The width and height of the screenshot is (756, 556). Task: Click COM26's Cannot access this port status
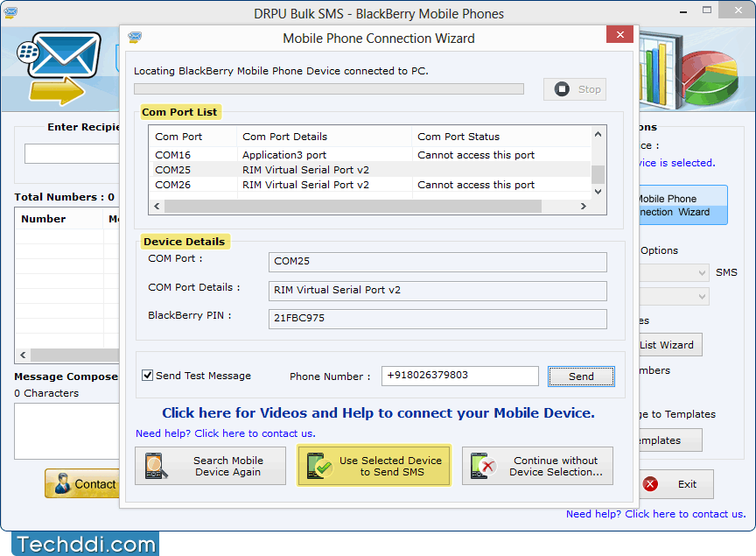pyautogui.click(x=476, y=185)
